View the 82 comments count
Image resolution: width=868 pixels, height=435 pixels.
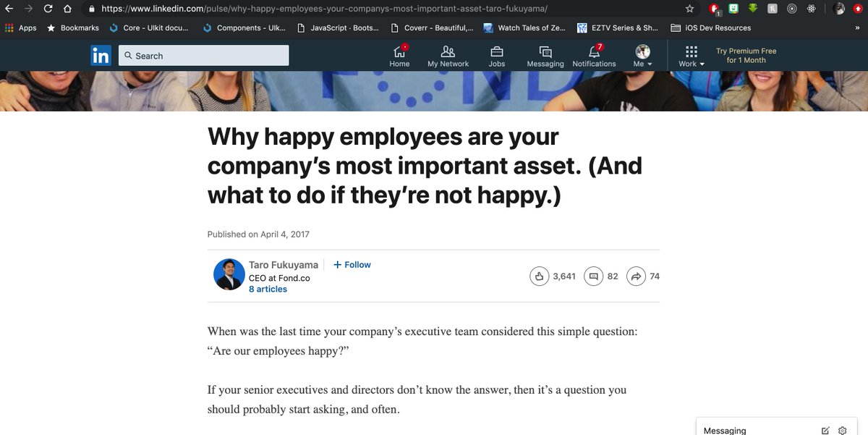pos(613,276)
